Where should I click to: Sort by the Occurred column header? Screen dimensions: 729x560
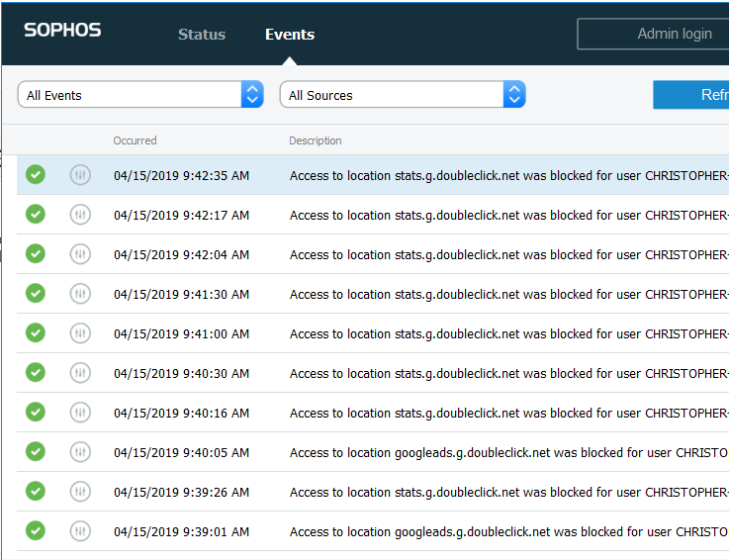(x=135, y=140)
